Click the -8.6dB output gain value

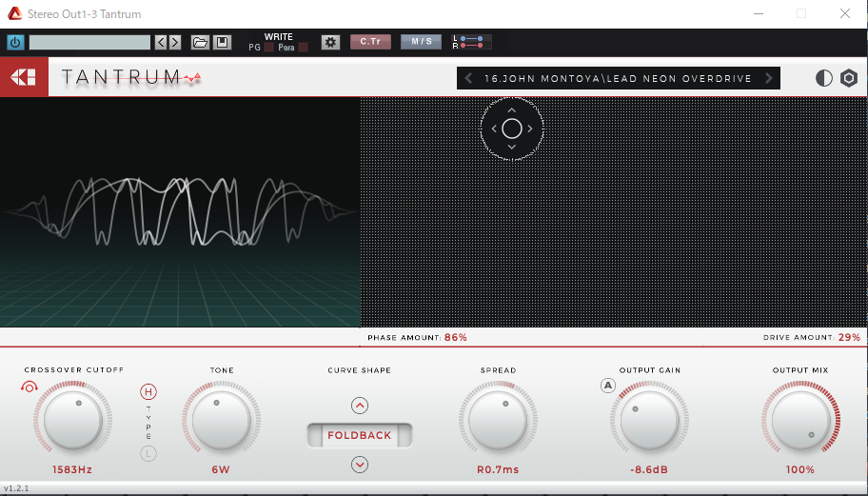[649, 469]
